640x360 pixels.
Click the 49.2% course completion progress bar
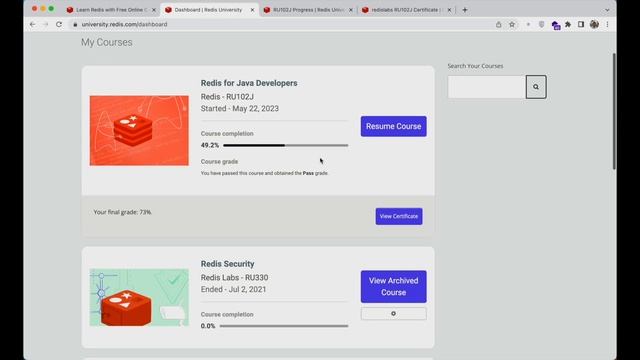pos(286,145)
